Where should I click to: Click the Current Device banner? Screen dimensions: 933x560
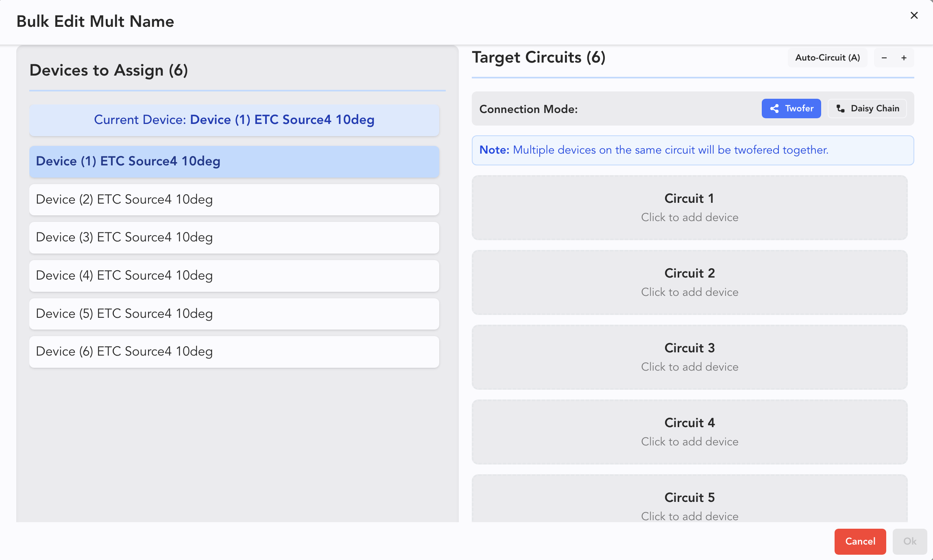[234, 120]
